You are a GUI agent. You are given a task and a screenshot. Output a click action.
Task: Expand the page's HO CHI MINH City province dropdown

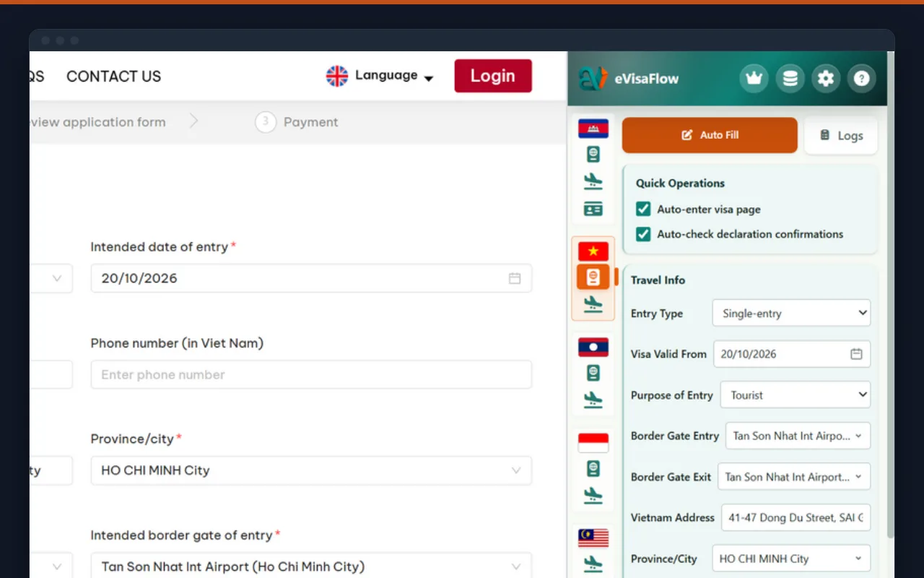click(311, 470)
